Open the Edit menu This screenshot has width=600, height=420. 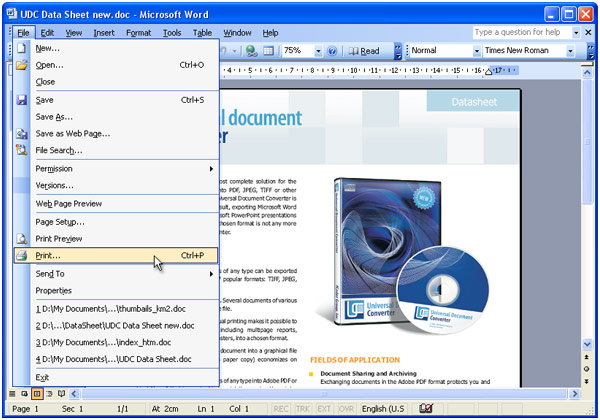tap(47, 33)
